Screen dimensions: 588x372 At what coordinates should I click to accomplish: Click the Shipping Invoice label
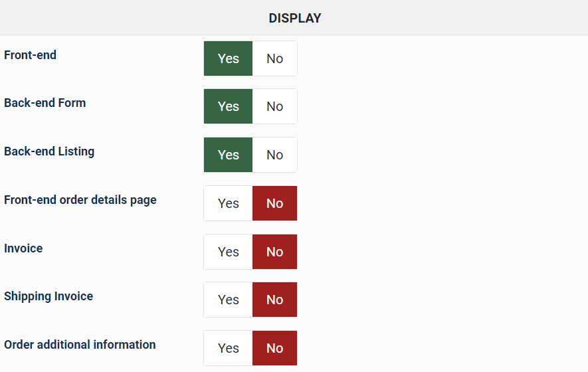[49, 296]
